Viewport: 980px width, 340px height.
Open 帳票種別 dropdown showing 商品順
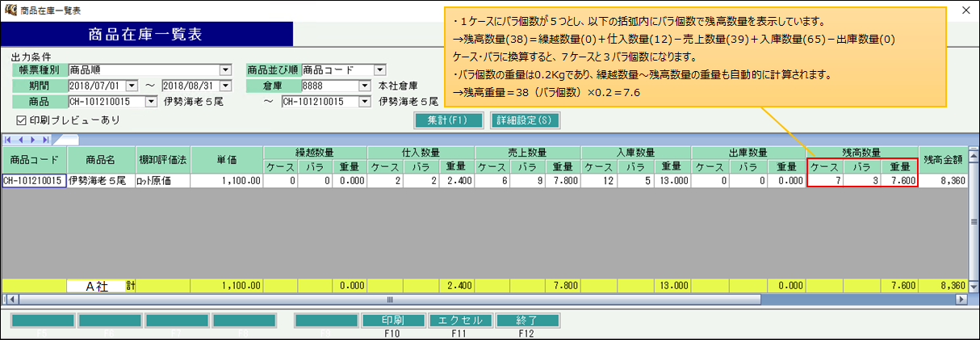click(x=225, y=70)
